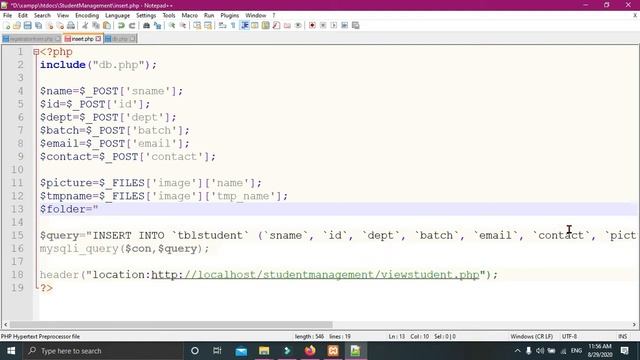Toggle the INS insert mode indicator
The width and height of the screenshot is (640, 360).
click(x=622, y=336)
